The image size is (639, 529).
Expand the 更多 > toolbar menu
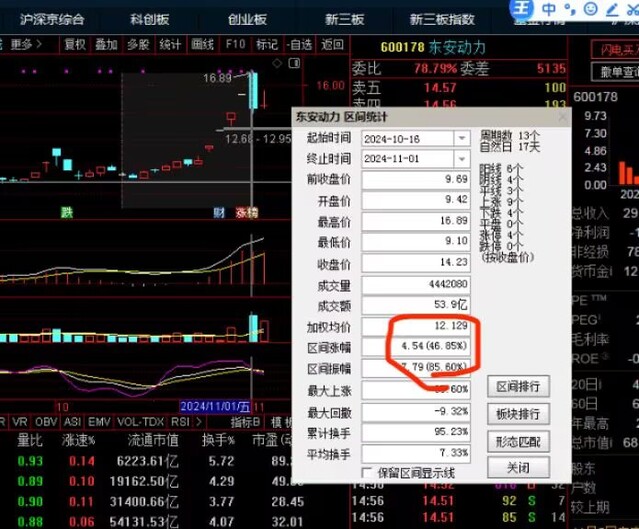26,44
